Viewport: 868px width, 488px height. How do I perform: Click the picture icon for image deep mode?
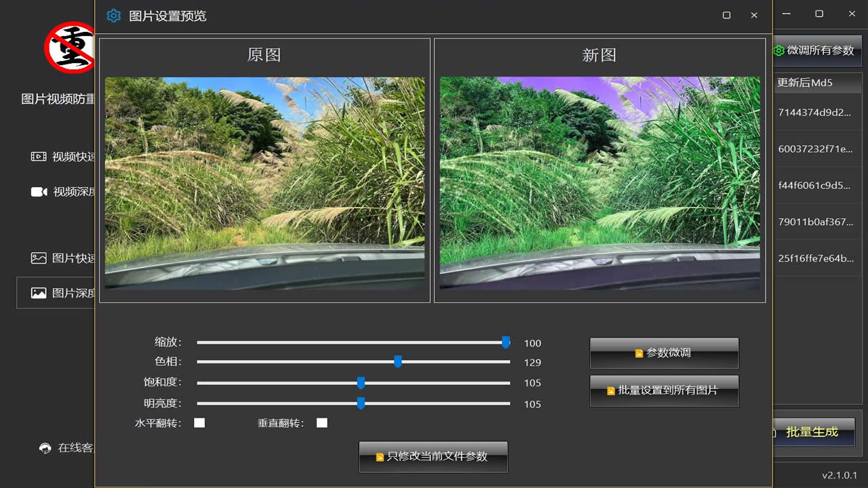39,293
